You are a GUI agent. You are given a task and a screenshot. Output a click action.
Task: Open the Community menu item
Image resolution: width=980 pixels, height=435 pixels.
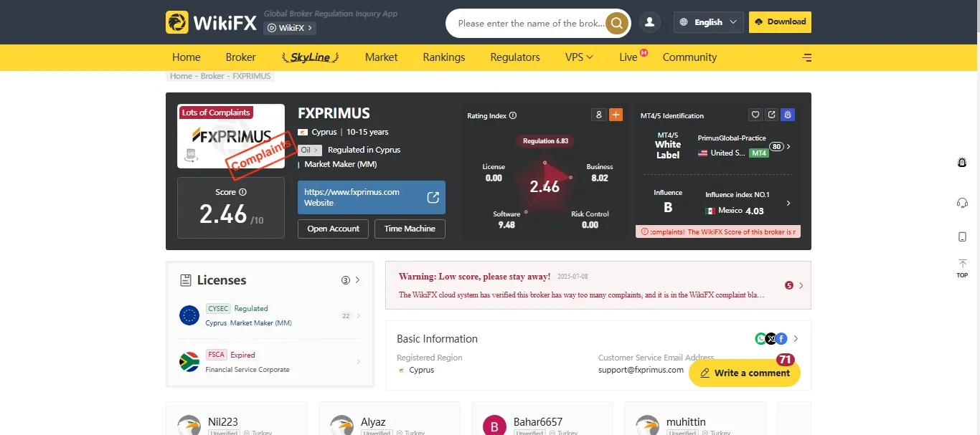coord(689,57)
